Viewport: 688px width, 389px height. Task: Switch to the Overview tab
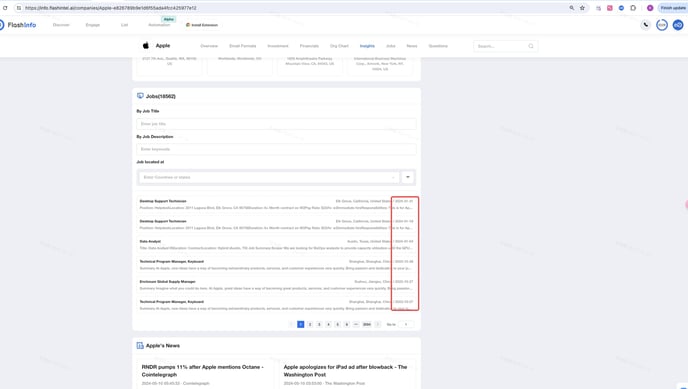coord(209,46)
